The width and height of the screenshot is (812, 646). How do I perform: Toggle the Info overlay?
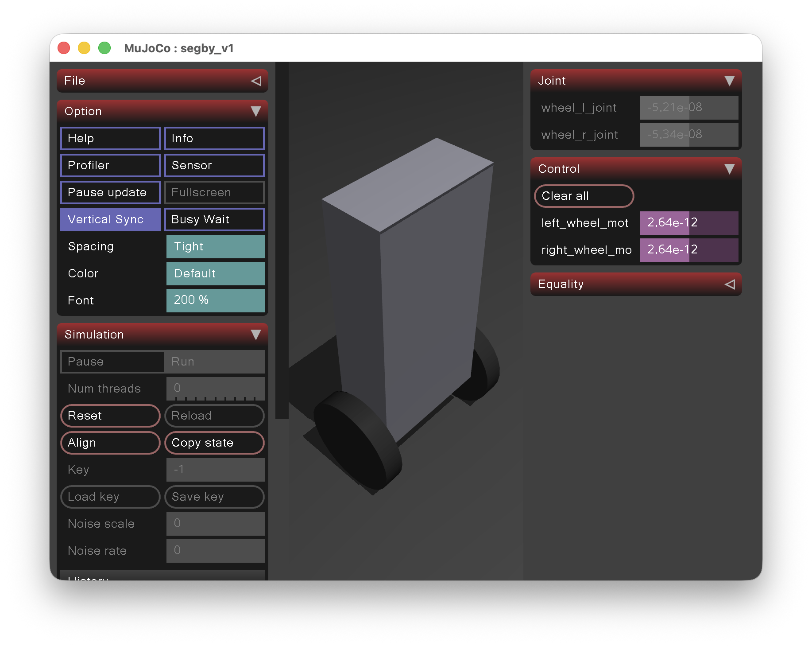tap(214, 138)
